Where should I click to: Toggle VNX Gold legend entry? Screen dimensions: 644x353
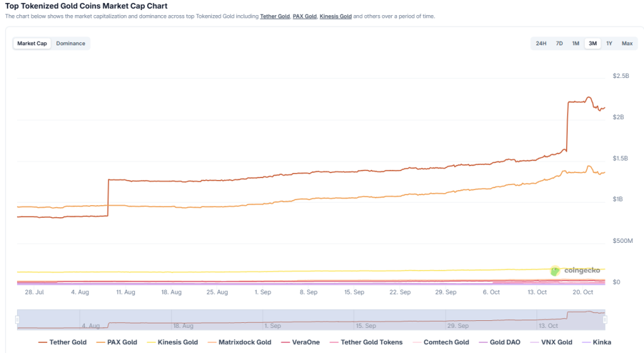coord(552,342)
